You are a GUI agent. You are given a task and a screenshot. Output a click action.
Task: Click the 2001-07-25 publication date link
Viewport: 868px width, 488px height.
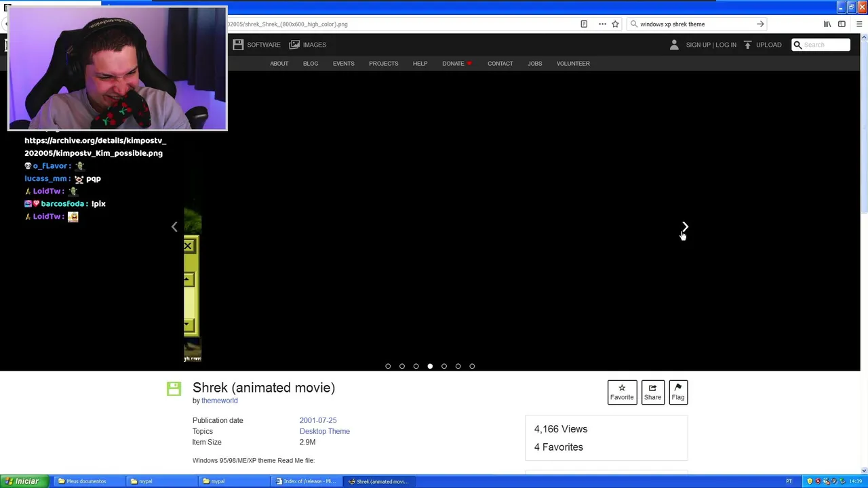318,420
